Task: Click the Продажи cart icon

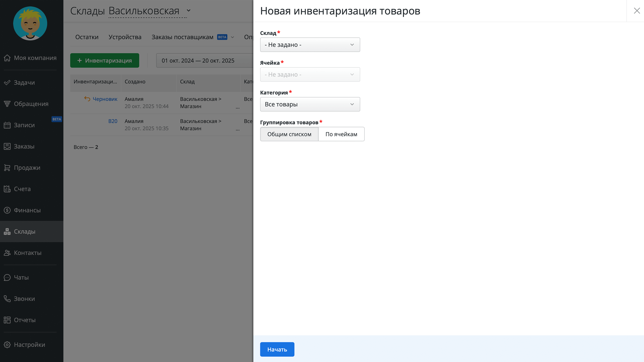Action: tap(7, 168)
